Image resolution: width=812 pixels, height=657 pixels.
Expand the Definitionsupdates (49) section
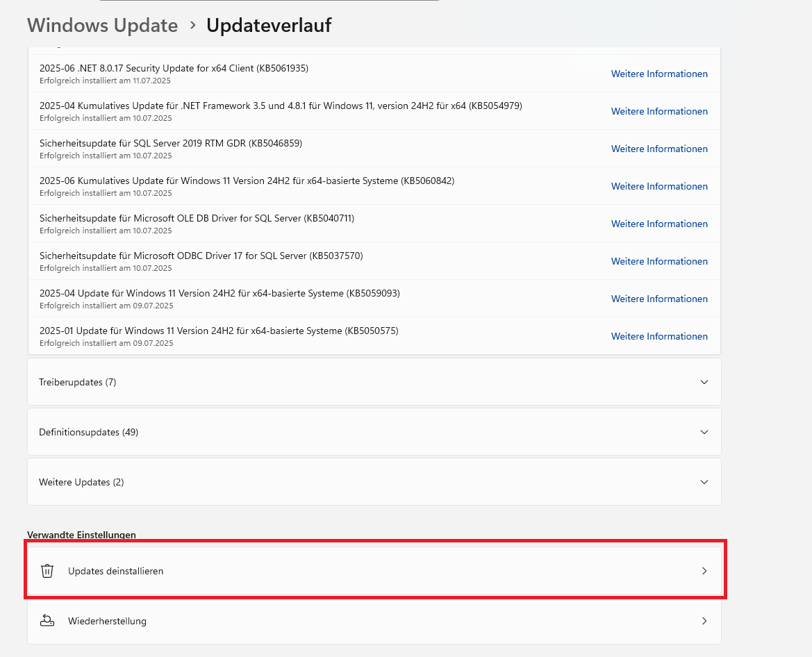(704, 432)
